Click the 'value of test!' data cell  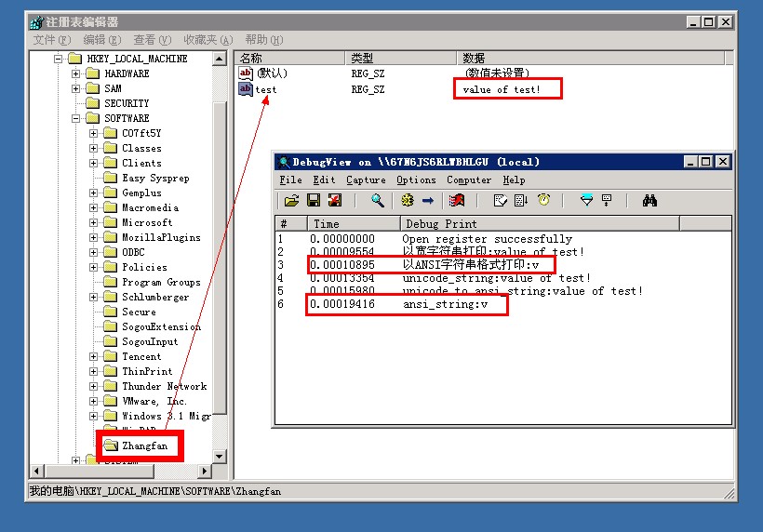pos(502,89)
